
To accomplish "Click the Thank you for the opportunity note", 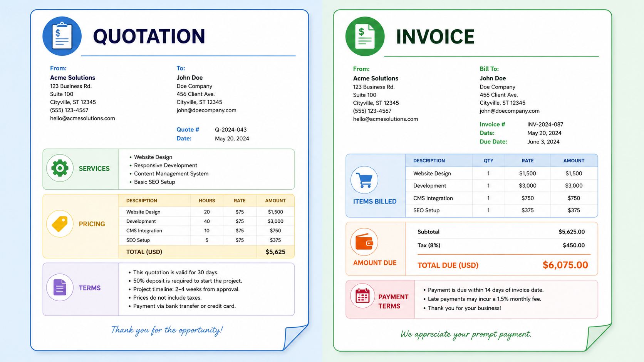I will (167, 330).
